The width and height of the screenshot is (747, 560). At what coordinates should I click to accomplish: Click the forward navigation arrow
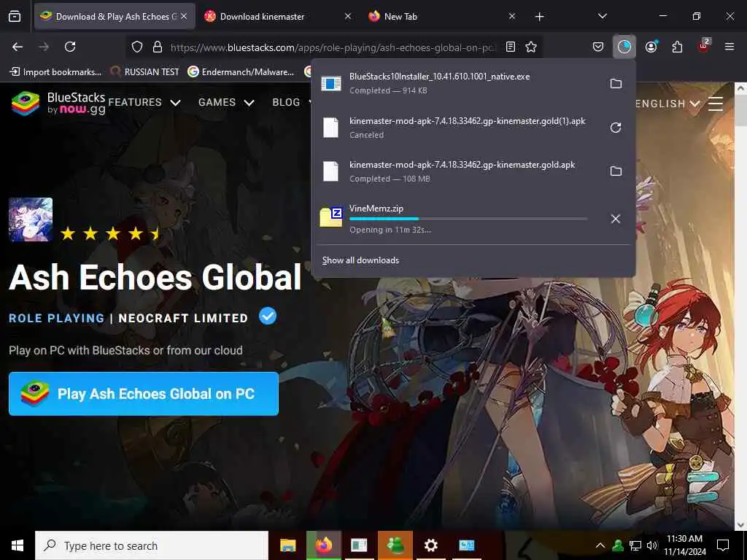(x=44, y=47)
